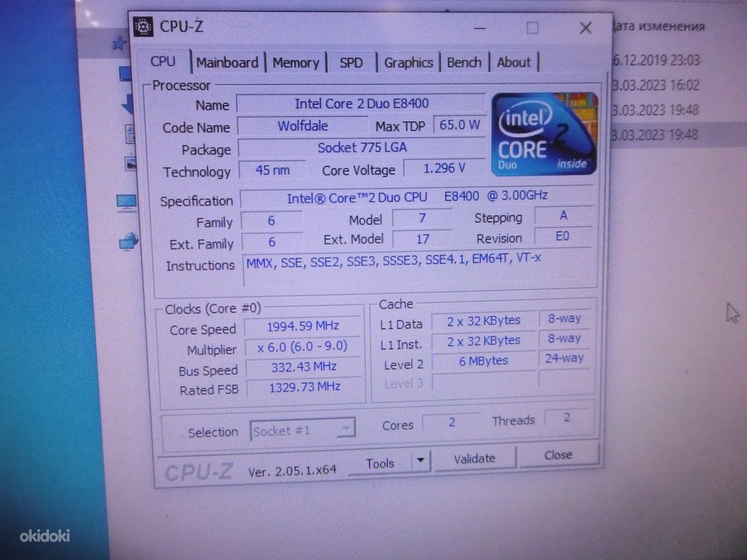Switch to the Mainboard tab
Image resolution: width=747 pixels, height=560 pixels.
pyautogui.click(x=227, y=62)
